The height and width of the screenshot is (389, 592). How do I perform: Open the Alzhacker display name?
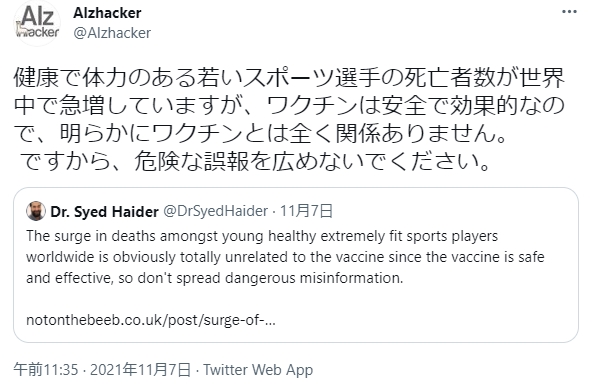[x=107, y=13]
